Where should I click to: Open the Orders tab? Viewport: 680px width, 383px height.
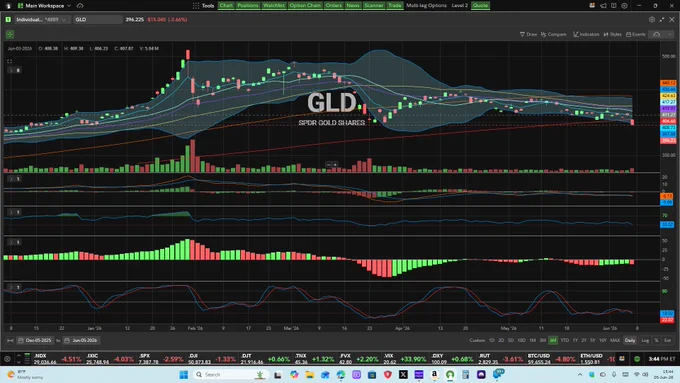coord(333,6)
